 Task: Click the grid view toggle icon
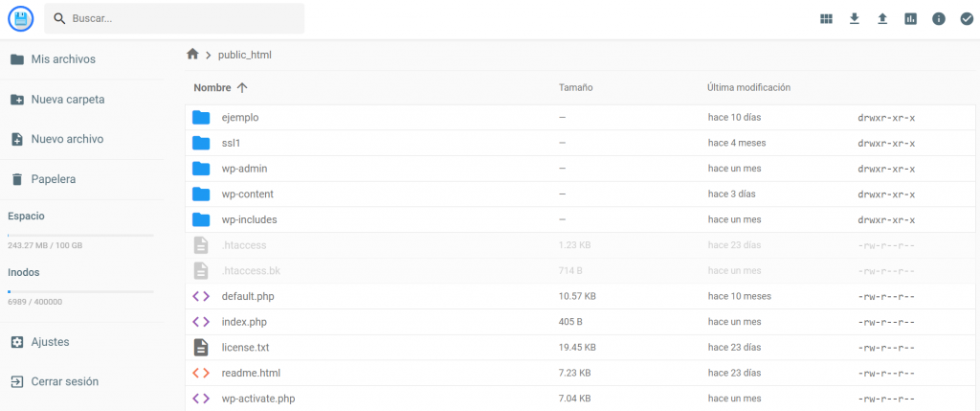pos(827,18)
